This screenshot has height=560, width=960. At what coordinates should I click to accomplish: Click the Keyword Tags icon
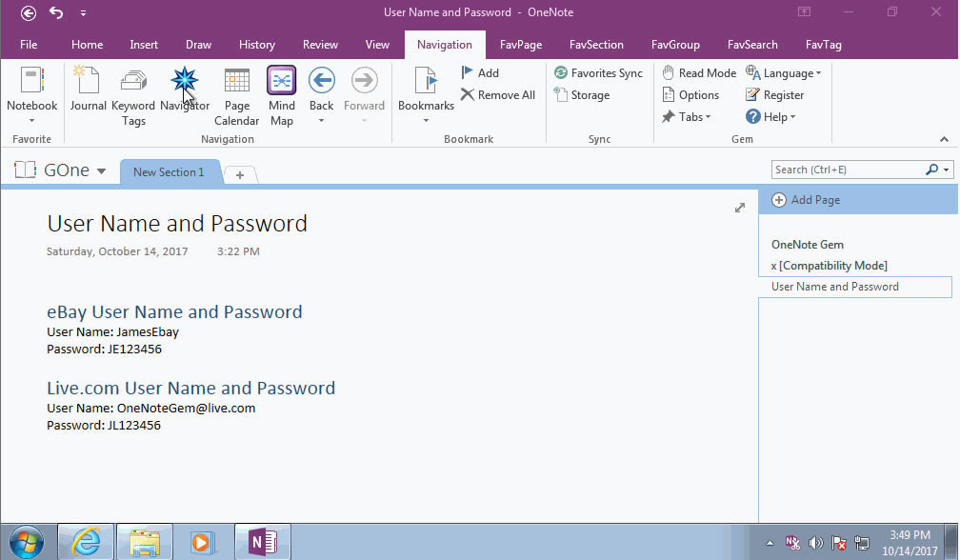point(133,95)
